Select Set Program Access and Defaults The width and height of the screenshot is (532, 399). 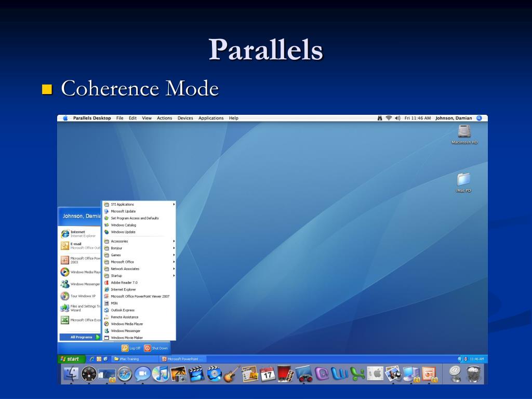139,218
